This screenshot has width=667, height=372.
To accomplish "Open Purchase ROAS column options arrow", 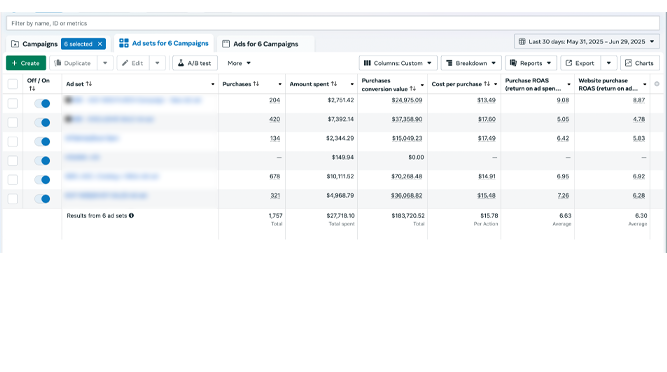I will click(569, 84).
